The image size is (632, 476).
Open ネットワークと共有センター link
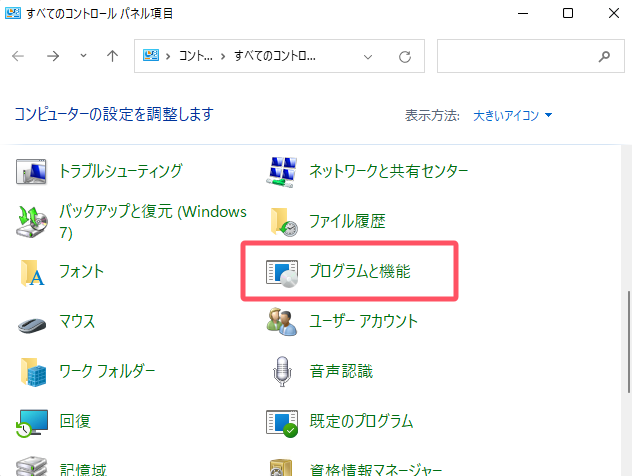click(389, 171)
